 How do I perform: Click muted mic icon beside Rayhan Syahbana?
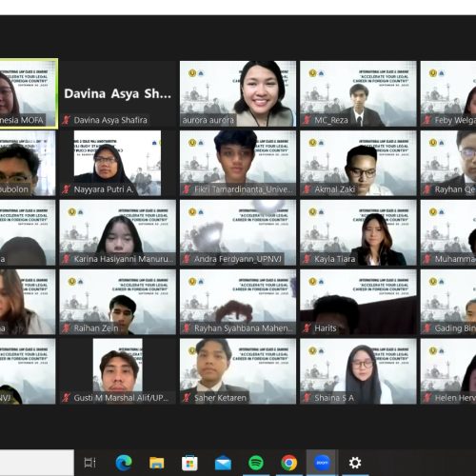pos(187,328)
